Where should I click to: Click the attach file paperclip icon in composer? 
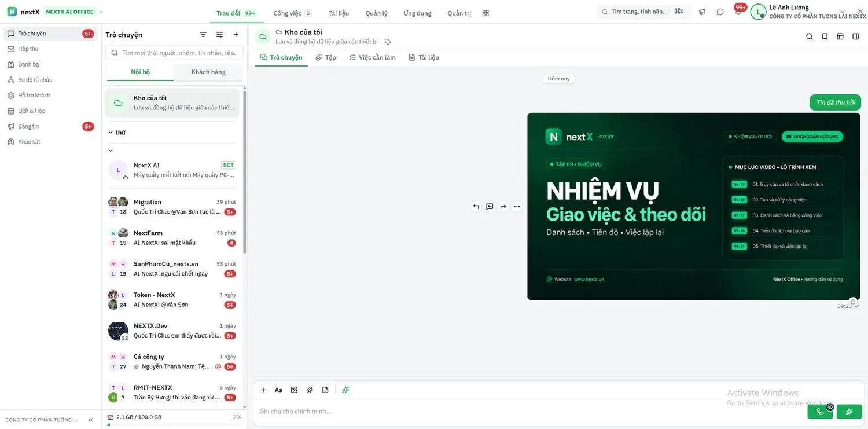pyautogui.click(x=310, y=390)
